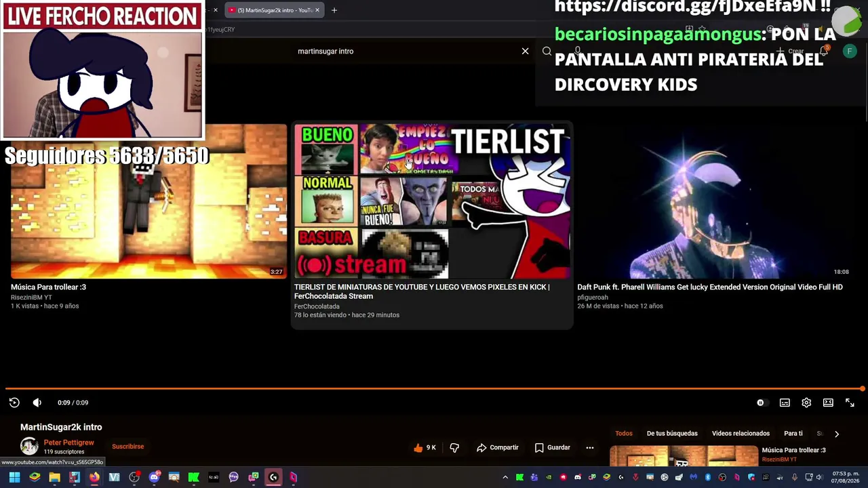The height and width of the screenshot is (488, 868).
Task: Dislike the video with thumbs-down
Action: pyautogui.click(x=454, y=447)
